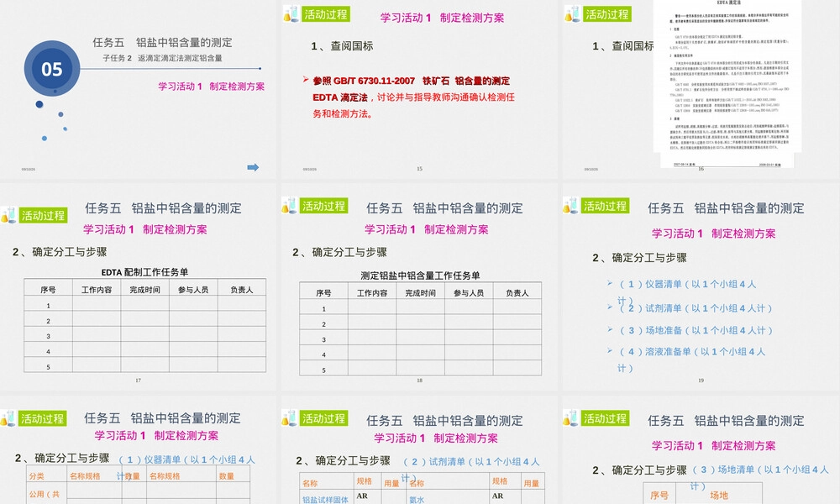840x504 pixels.
Task: Click the 负责人 header in the EDTA table
Action: click(242, 290)
